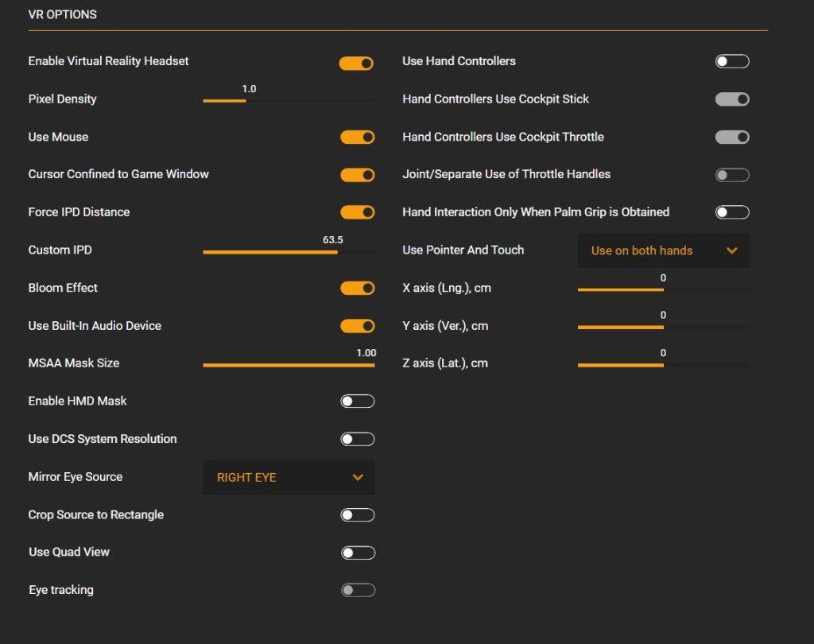Turn on Use DCS System Resolution
This screenshot has height=644, width=814.
(x=357, y=439)
